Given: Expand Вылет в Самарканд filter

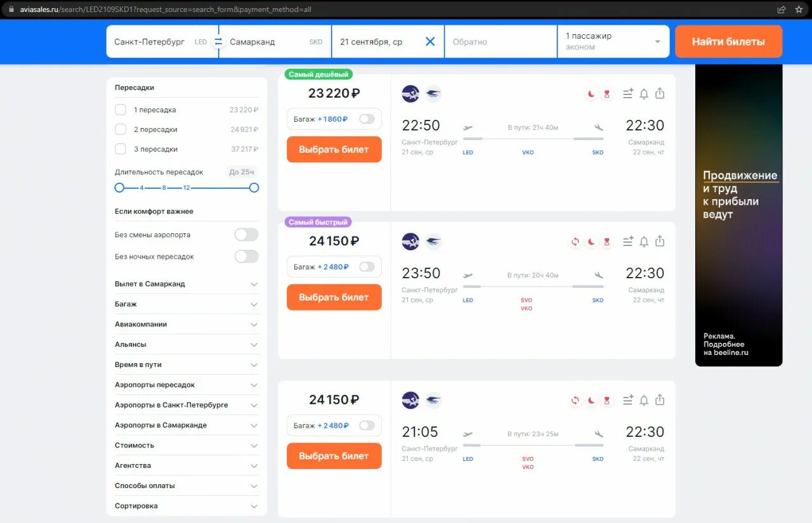Looking at the screenshot, I should [187, 284].
